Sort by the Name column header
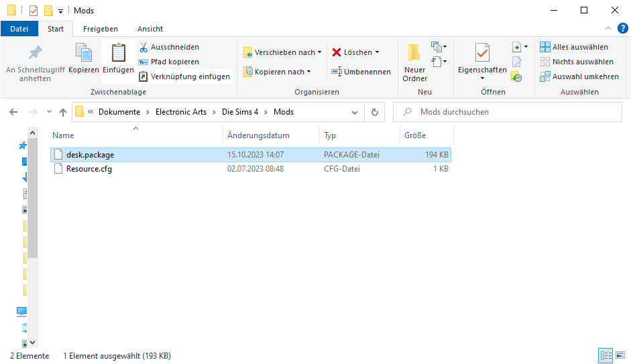The image size is (631, 364). click(136, 135)
